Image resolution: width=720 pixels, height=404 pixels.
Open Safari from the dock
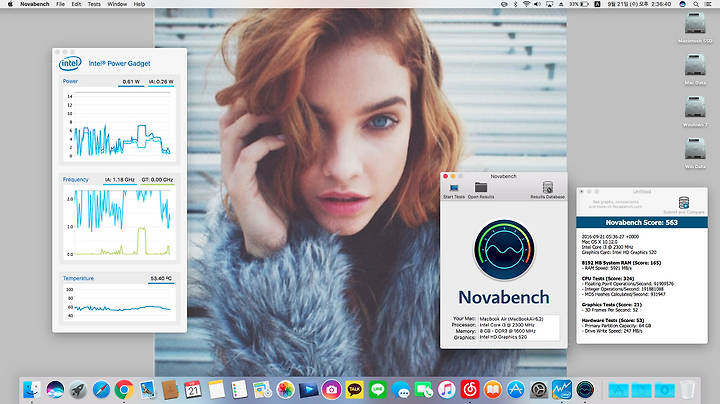pos(101,390)
